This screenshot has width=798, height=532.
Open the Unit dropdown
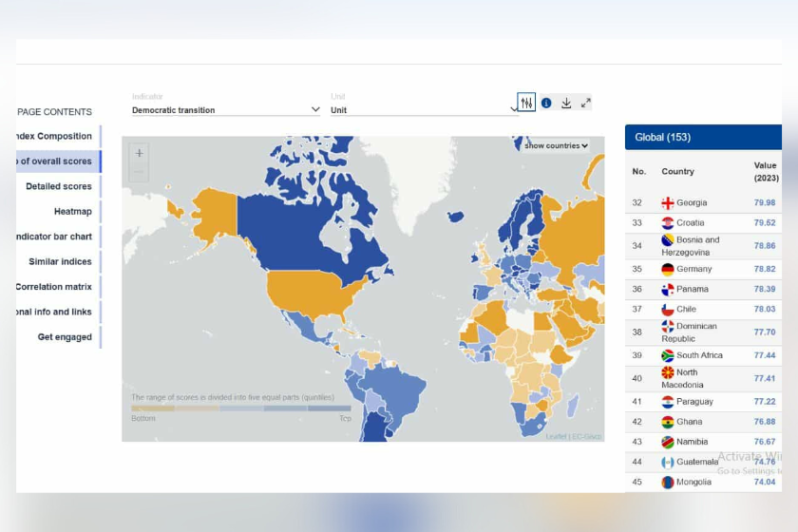(424, 110)
